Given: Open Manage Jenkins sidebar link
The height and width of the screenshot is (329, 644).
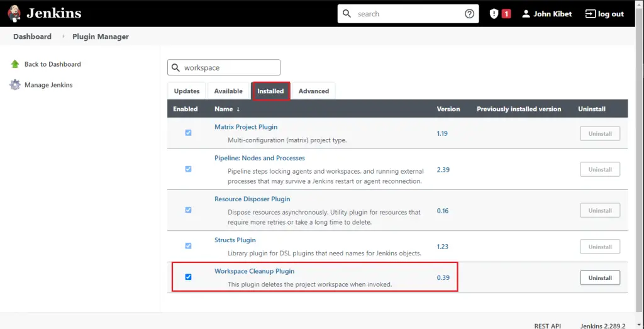Looking at the screenshot, I should click(x=48, y=85).
